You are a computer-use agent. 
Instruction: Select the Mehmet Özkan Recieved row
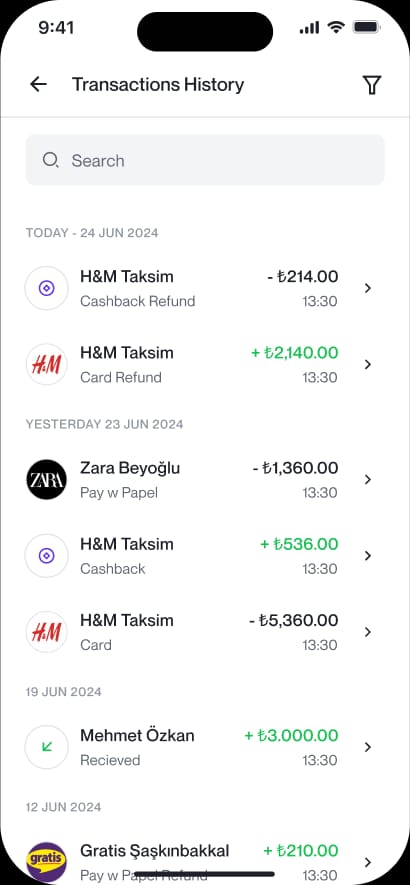pos(205,747)
